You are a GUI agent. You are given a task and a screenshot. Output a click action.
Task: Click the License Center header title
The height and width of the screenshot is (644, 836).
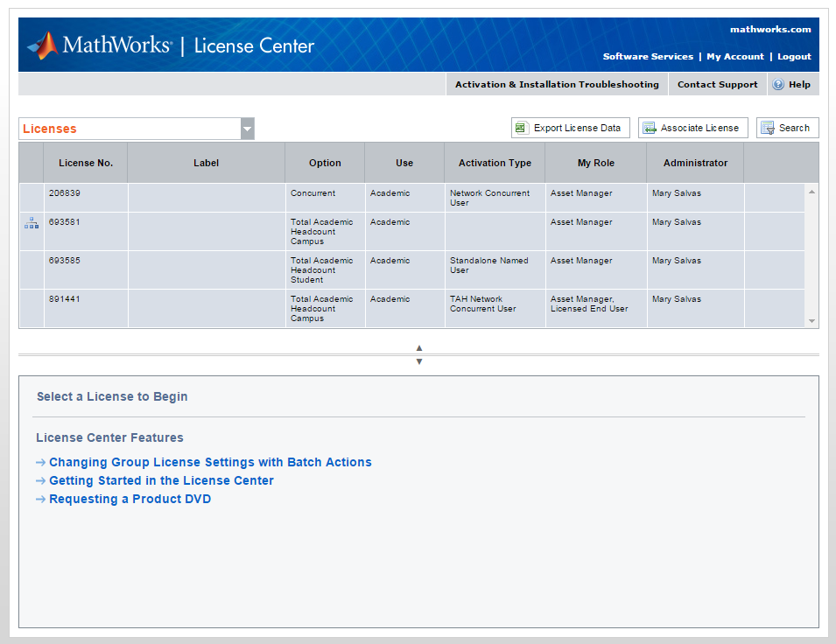pos(254,45)
